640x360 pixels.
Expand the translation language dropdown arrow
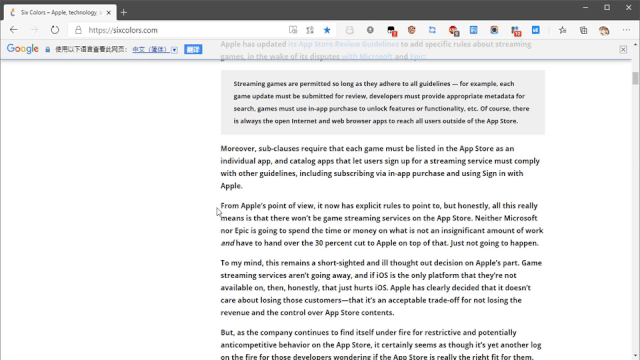pos(174,50)
